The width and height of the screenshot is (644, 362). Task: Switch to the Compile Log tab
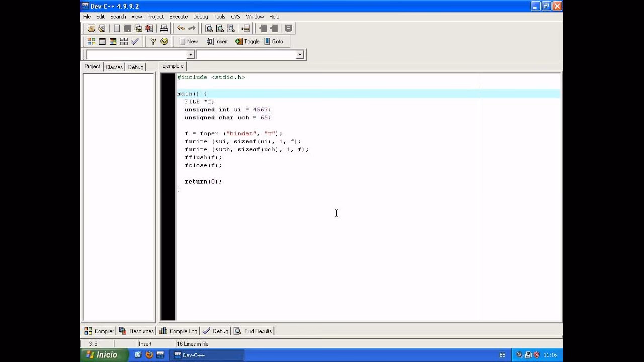[x=178, y=331]
